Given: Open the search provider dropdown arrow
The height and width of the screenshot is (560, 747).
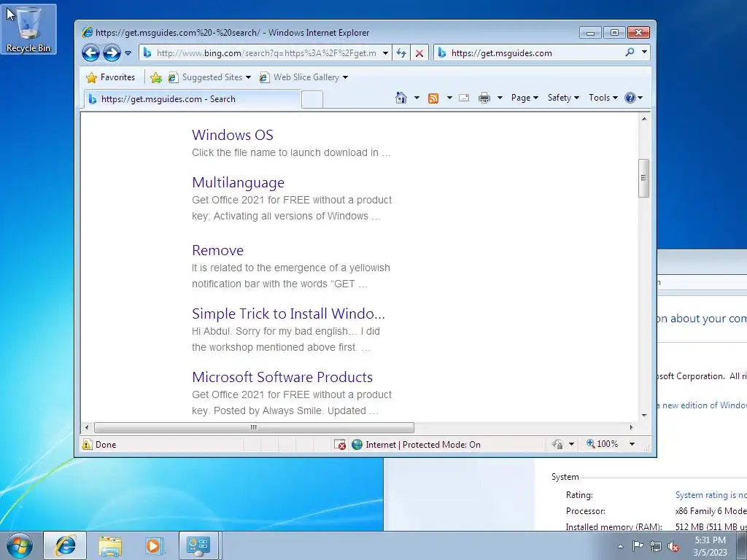Looking at the screenshot, I should [x=644, y=52].
